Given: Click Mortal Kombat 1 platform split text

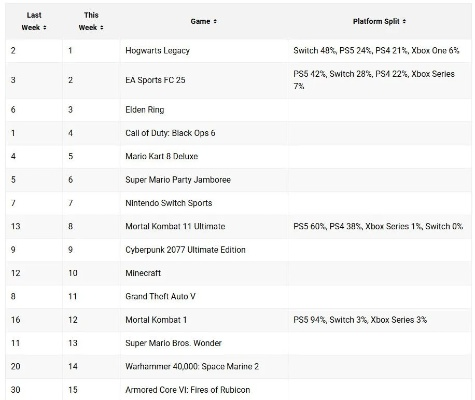Looking at the screenshot, I should [360, 320].
